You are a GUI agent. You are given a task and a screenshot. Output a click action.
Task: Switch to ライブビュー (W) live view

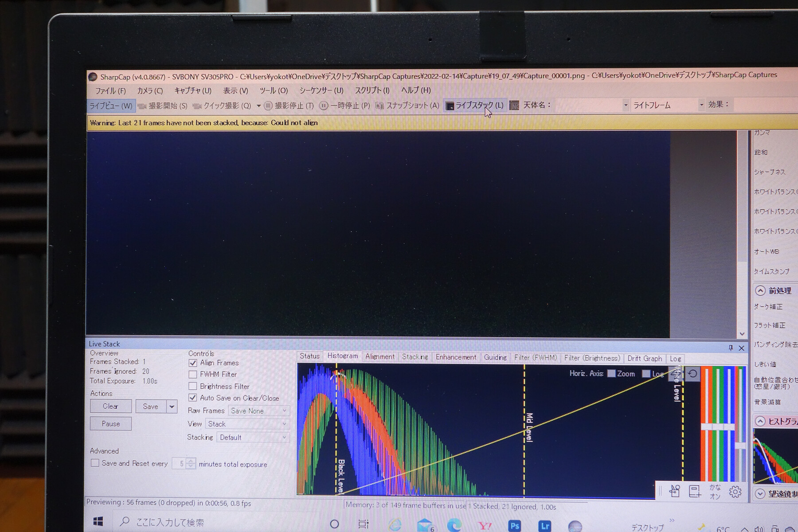[111, 106]
